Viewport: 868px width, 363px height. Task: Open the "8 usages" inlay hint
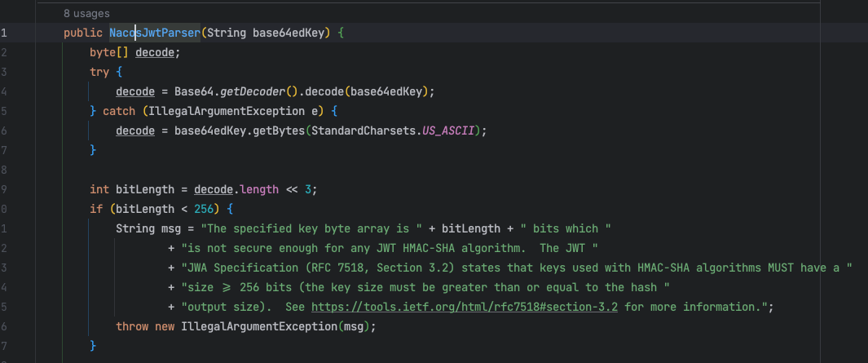[x=86, y=13]
